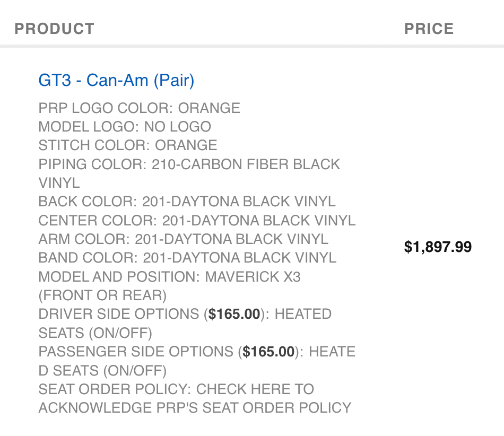Click the PRP LOGO COLOR: ORANGE line

tap(140, 108)
